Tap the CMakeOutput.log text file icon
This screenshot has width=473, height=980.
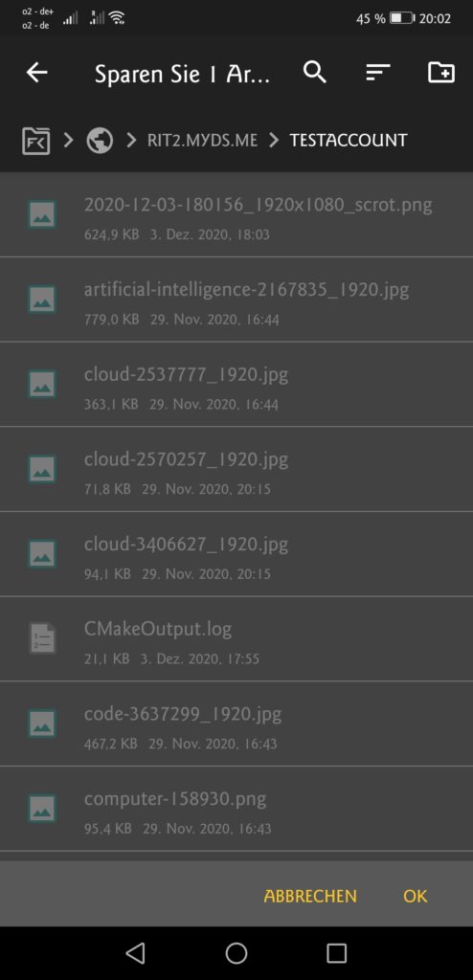42,638
